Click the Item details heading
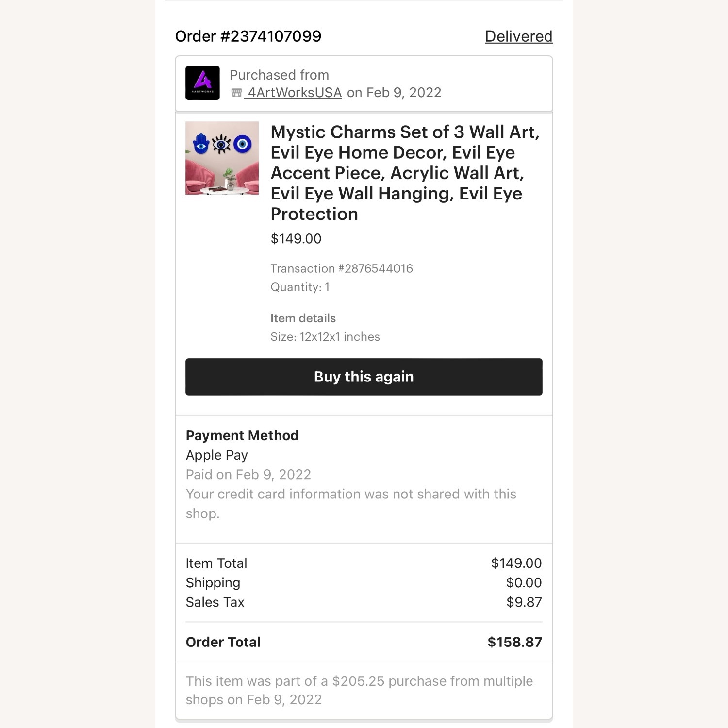Viewport: 728px width, 728px height. (303, 318)
